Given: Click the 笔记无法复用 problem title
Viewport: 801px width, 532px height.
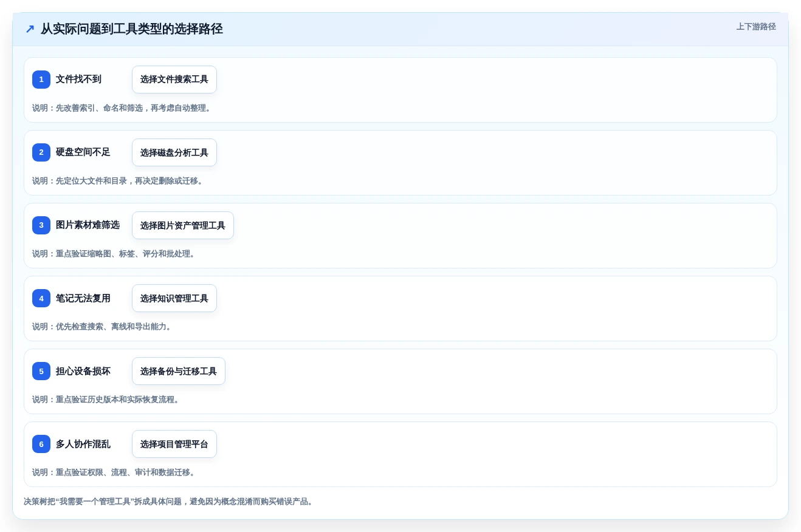Looking at the screenshot, I should click(83, 298).
